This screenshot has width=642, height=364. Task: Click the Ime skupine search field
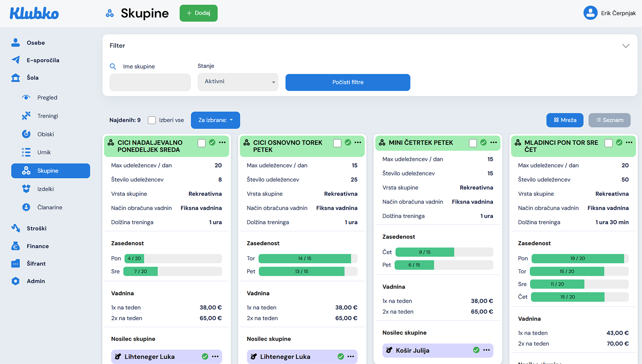pyautogui.click(x=150, y=82)
